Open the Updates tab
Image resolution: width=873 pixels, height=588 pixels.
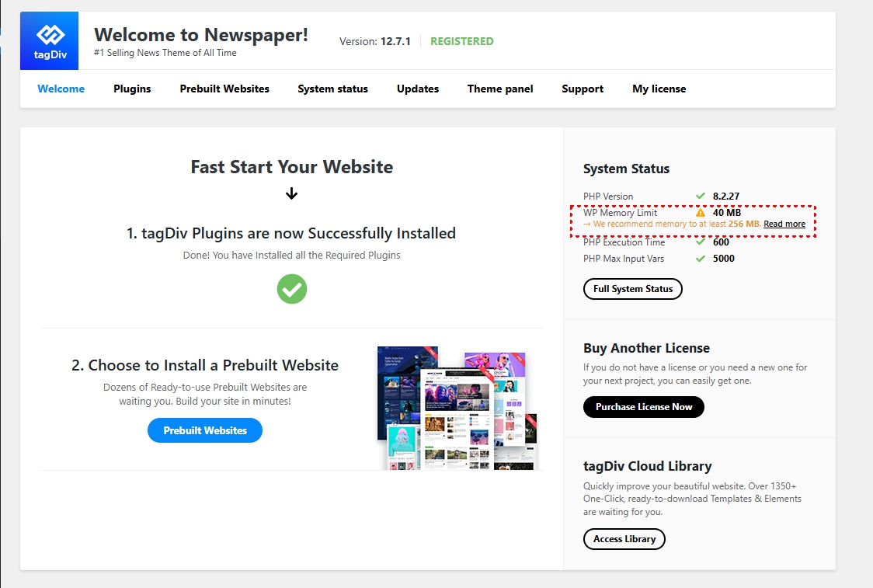click(x=418, y=89)
